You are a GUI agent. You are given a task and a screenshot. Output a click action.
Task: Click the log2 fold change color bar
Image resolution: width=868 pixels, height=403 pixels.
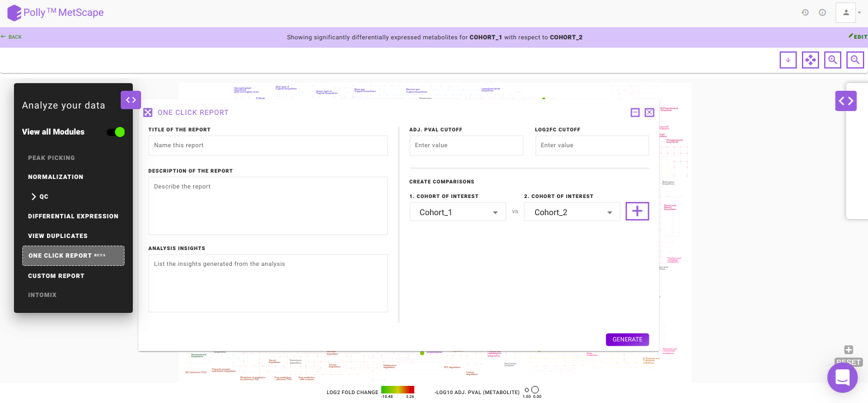398,390
